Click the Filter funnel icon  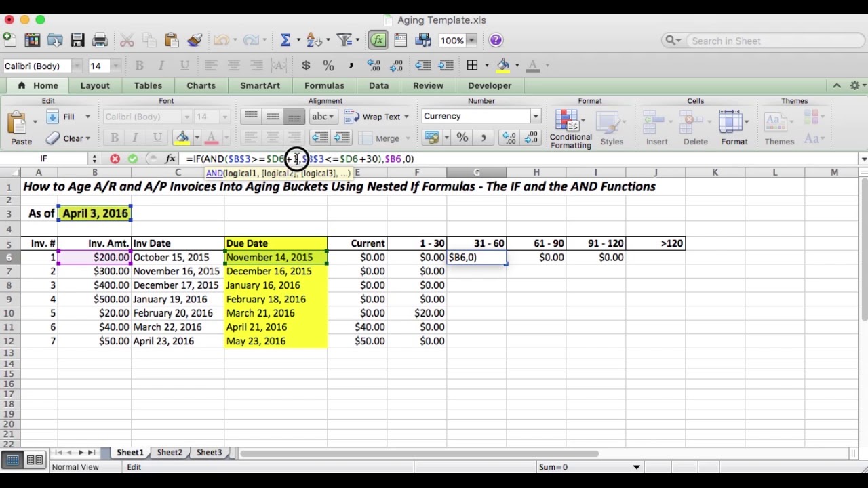point(344,40)
